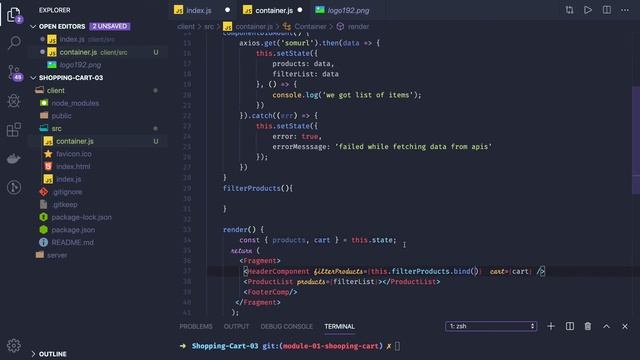Split the terminal panel

[569, 326]
